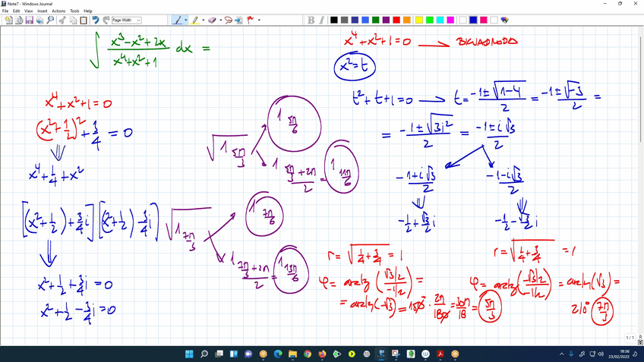Pick the red ink color swatch
This screenshot has width=644, height=362.
coord(396,20)
